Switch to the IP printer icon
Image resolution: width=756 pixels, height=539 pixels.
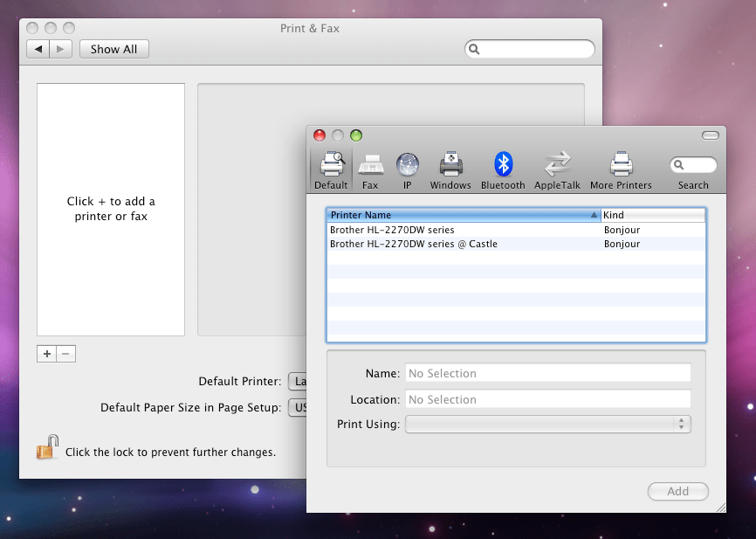tap(407, 169)
